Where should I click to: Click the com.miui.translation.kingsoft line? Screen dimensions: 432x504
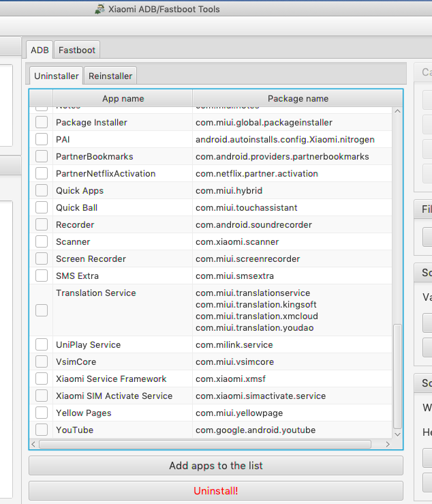256,304
